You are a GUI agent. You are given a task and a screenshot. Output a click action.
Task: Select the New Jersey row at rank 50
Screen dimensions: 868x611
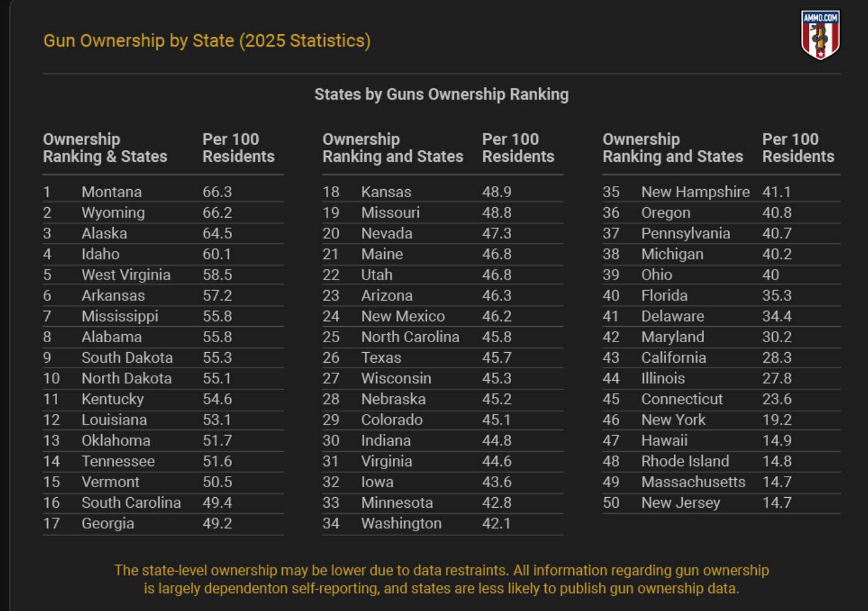coord(680,503)
